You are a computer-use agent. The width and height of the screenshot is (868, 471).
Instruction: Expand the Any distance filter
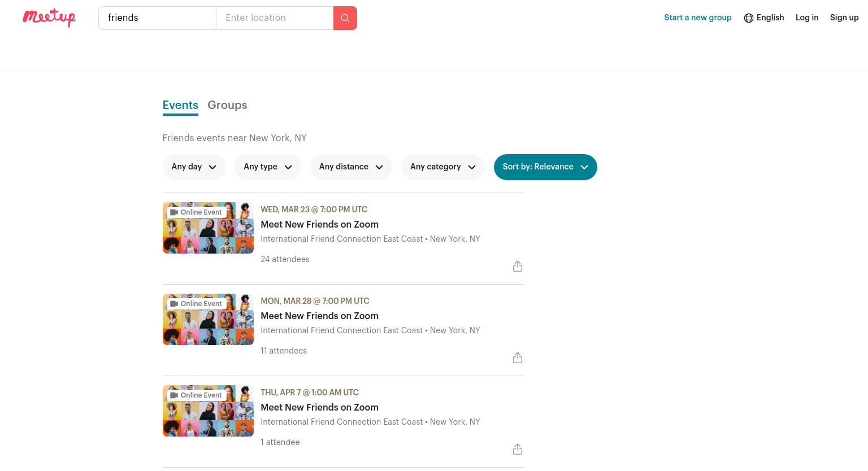351,167
